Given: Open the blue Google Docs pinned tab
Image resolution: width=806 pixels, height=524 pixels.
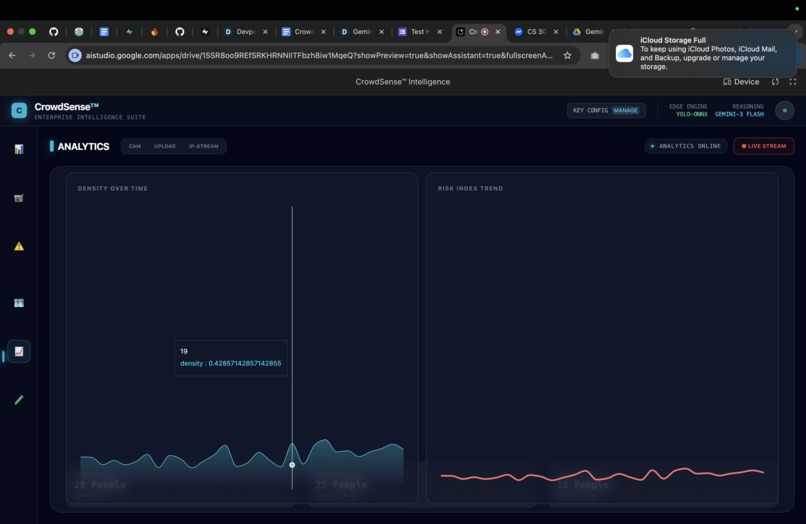Looking at the screenshot, I should coord(104,32).
